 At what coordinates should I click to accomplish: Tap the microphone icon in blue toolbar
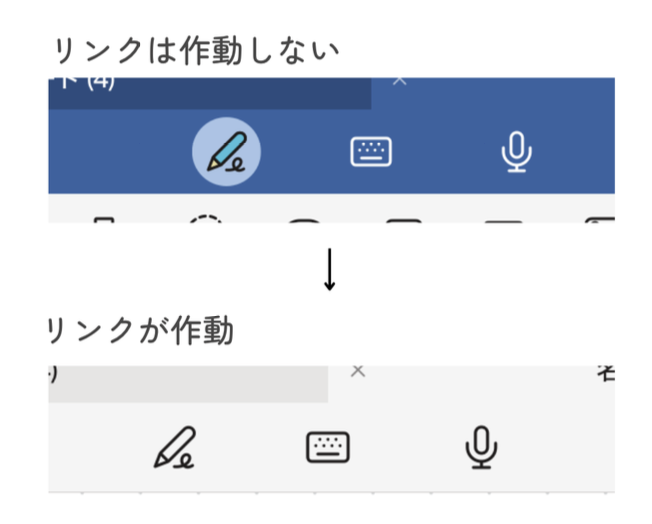[516, 152]
